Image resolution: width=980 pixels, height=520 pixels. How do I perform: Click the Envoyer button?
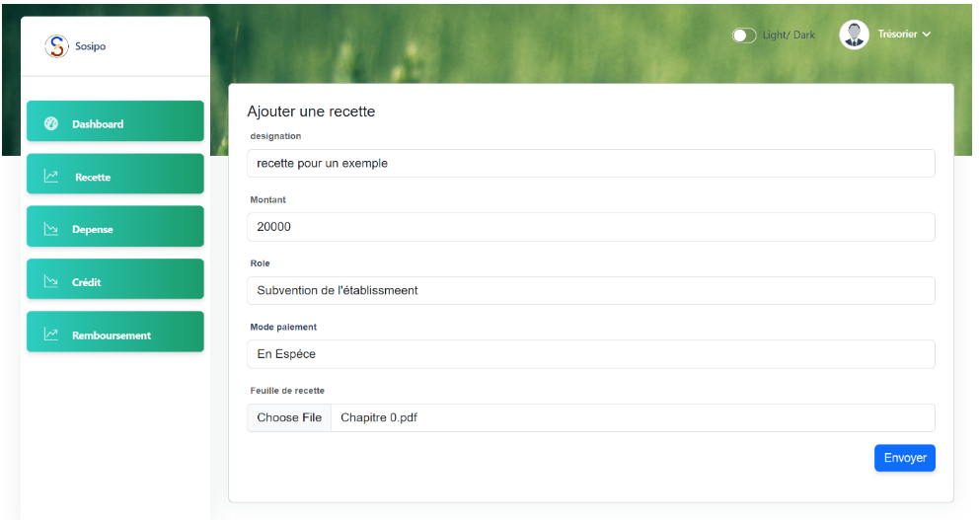click(x=904, y=458)
